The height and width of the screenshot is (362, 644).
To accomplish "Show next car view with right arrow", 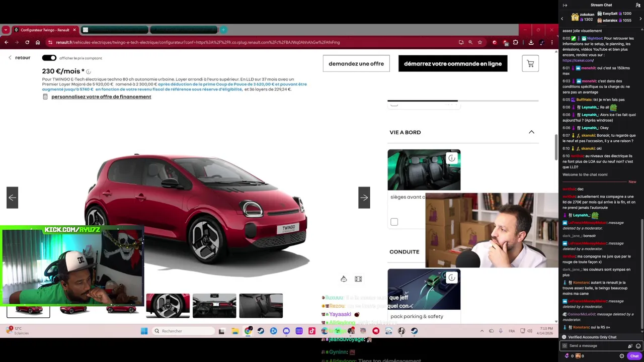I will coord(364,198).
